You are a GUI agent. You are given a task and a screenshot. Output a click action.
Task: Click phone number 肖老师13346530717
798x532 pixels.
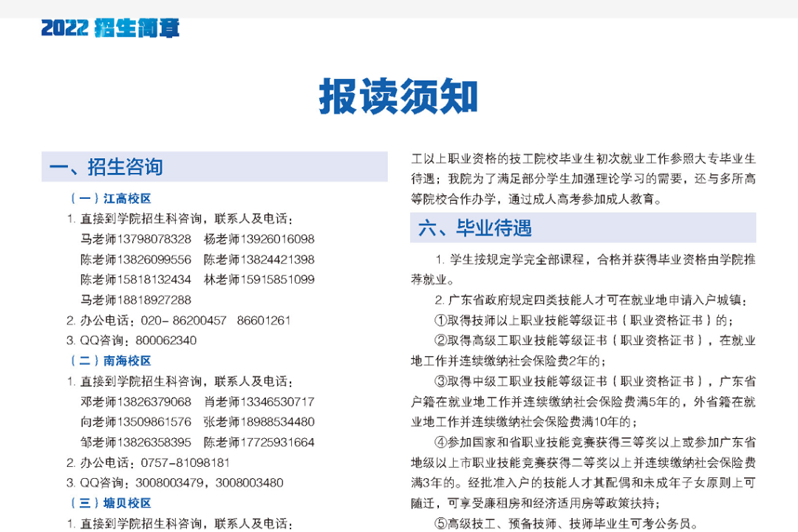coord(259,402)
